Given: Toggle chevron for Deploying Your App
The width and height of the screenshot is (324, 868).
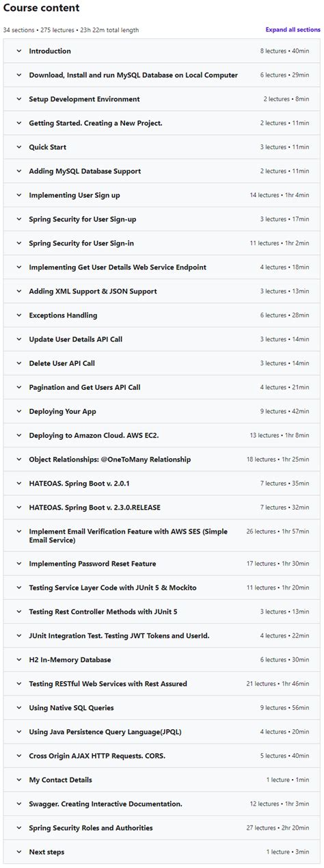Looking at the screenshot, I should 19,411.
